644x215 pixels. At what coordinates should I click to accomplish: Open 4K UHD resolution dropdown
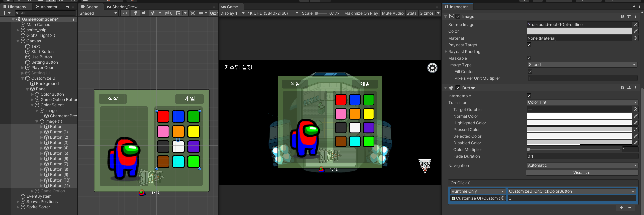[x=272, y=13]
